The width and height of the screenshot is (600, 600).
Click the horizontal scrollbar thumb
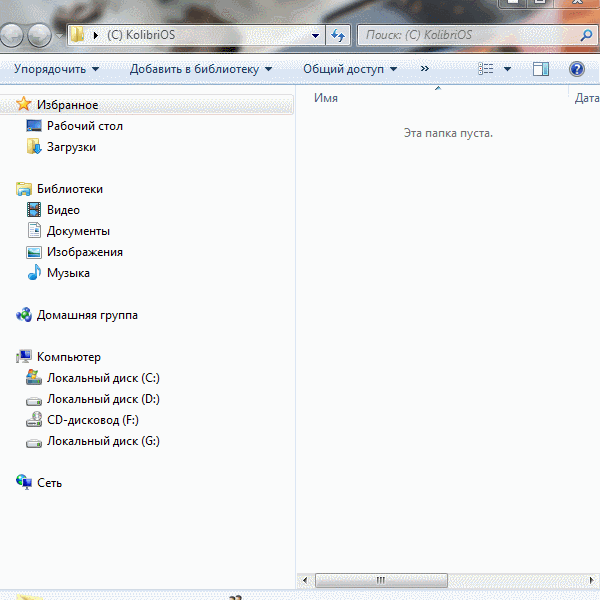point(380,580)
